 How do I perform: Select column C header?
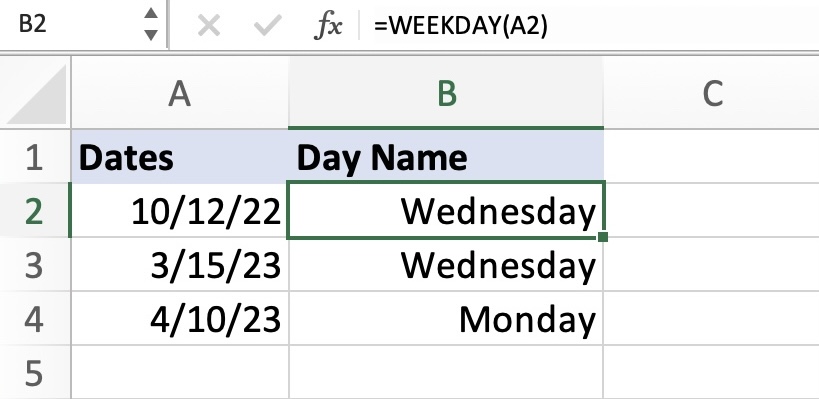(x=711, y=93)
